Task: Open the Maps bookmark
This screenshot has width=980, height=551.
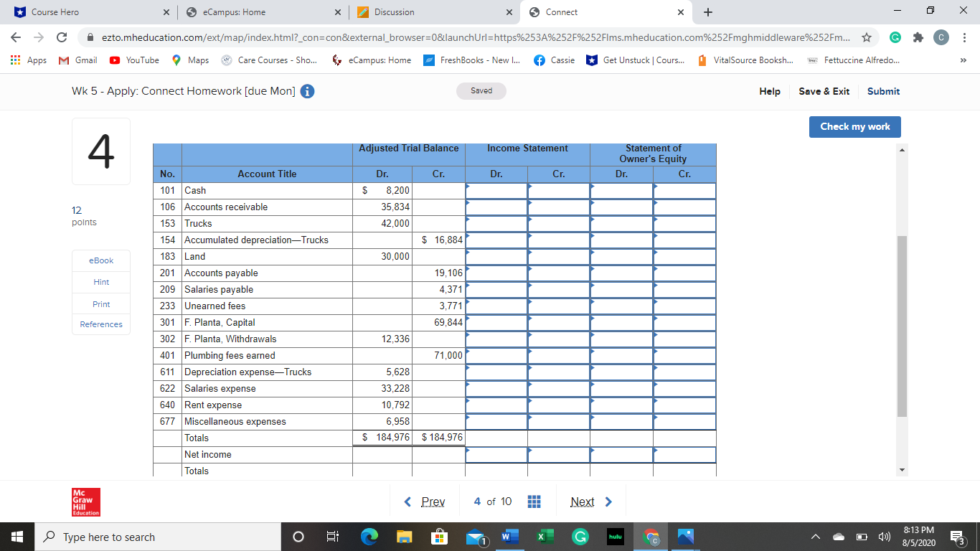Action: [190, 60]
